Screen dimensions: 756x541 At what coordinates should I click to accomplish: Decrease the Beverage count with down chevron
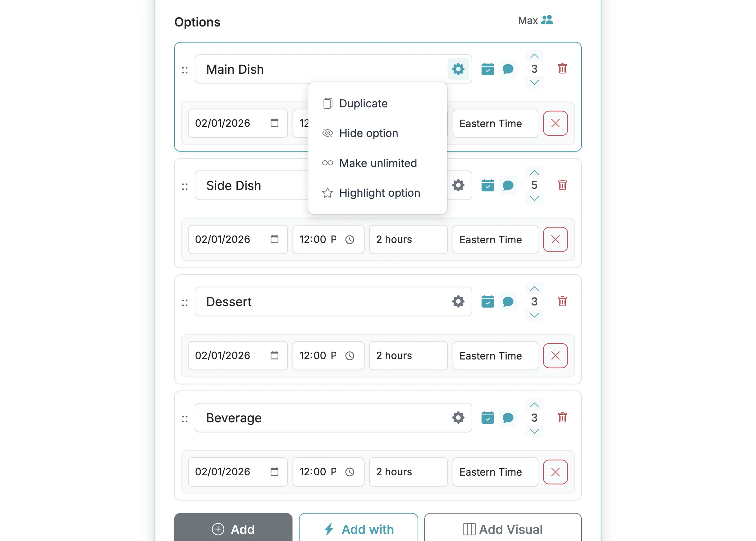(x=534, y=431)
